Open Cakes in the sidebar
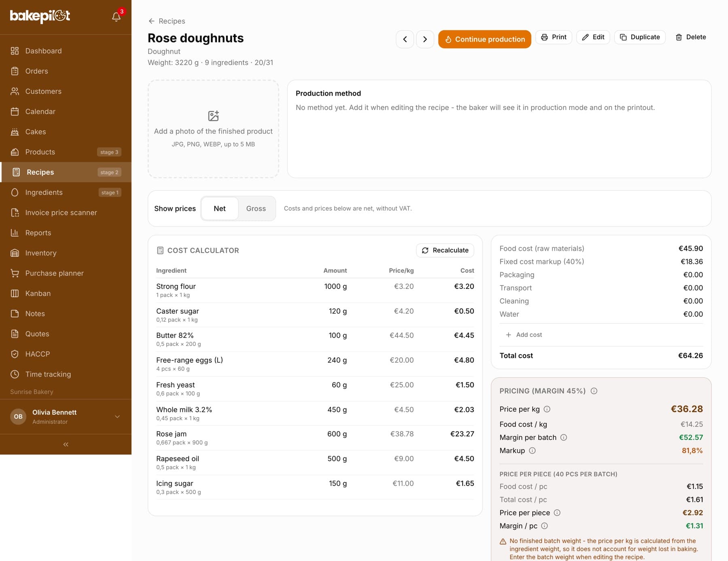The image size is (728, 561). pyautogui.click(x=66, y=132)
